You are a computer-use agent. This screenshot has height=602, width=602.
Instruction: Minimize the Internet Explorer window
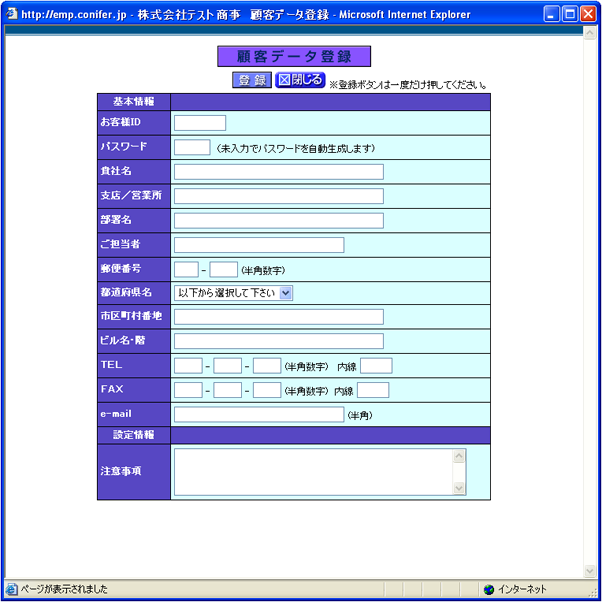pos(552,14)
